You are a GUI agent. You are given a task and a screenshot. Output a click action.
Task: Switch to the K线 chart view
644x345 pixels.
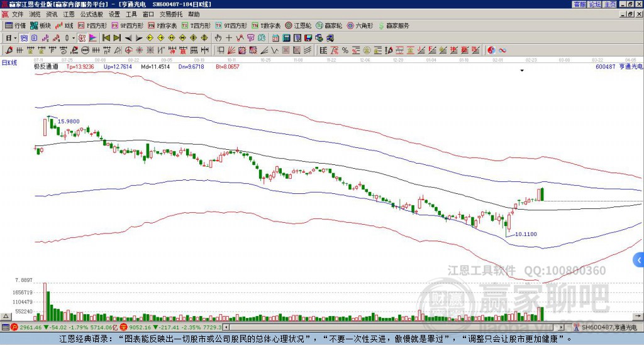(64, 25)
